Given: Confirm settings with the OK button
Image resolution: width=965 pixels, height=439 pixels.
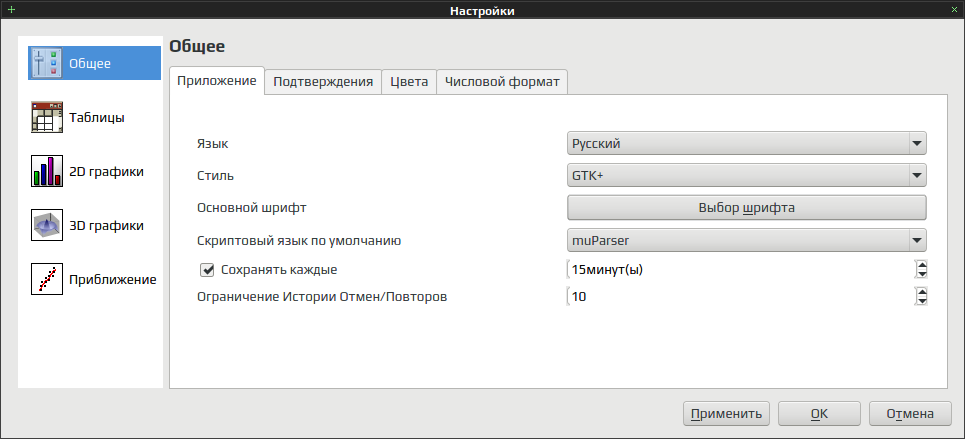Looking at the screenshot, I should click(819, 414).
